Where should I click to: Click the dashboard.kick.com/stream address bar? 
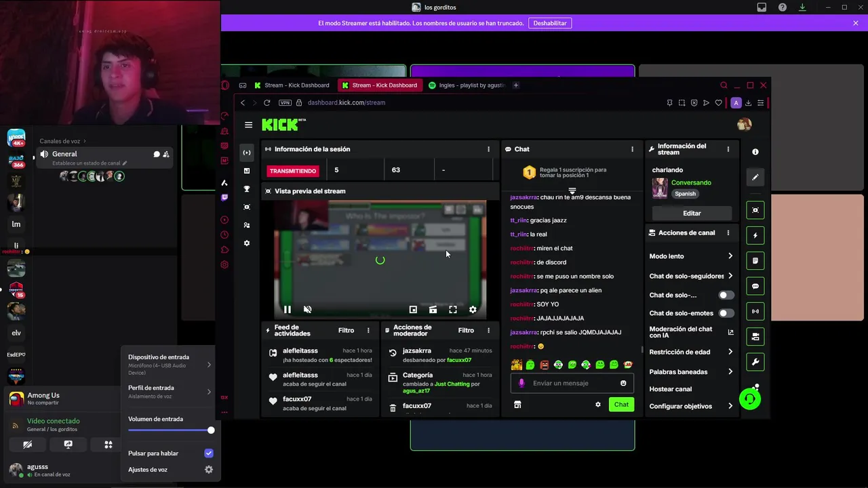tap(346, 102)
